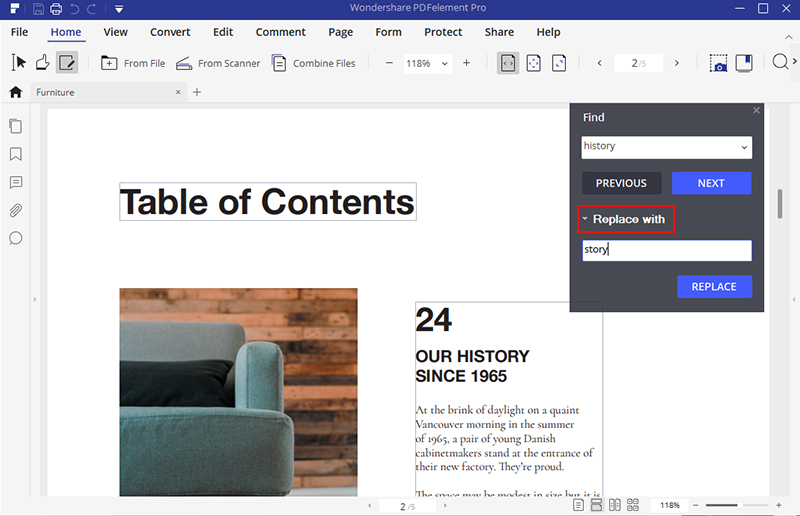Click the PREVIOUS search button
The height and width of the screenshot is (516, 800).
621,183
